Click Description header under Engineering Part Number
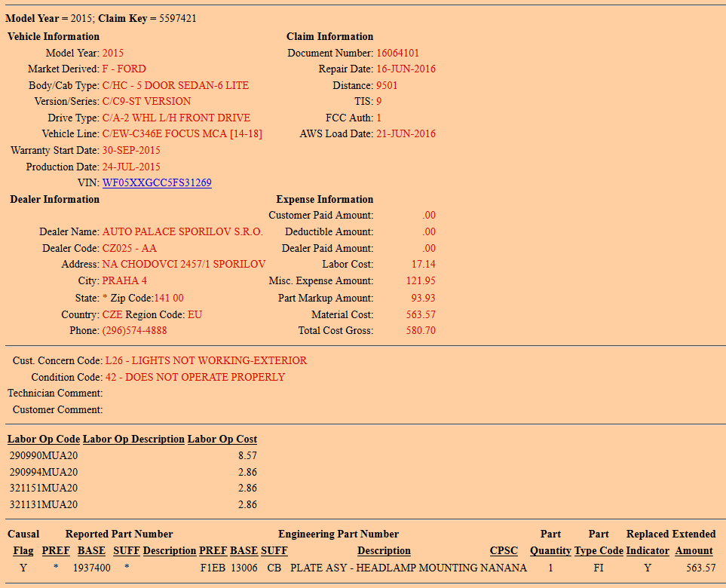 pos(384,550)
